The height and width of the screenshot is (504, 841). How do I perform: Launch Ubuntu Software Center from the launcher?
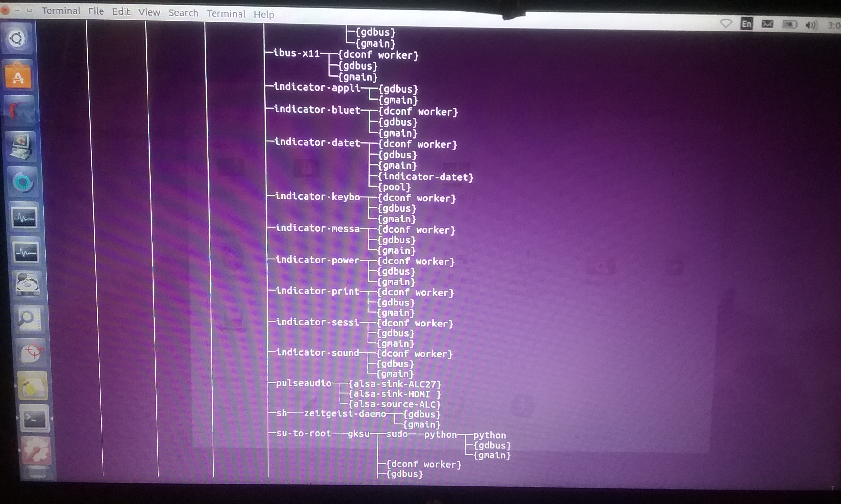coord(18,75)
